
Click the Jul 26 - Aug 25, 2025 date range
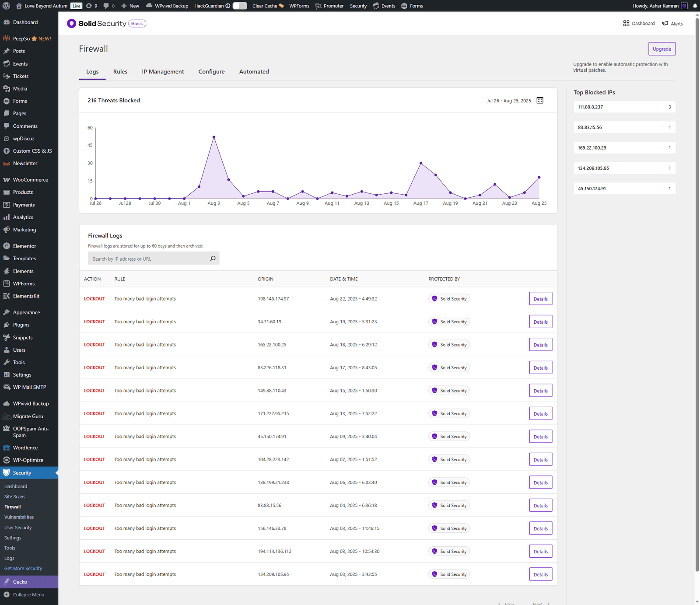pos(509,101)
